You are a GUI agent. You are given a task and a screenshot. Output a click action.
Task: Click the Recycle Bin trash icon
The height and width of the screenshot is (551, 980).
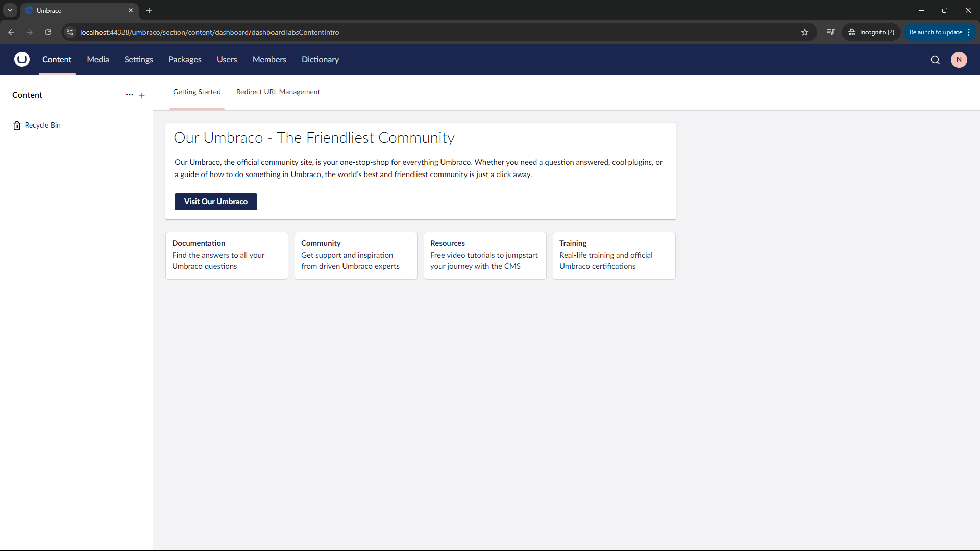17,126
